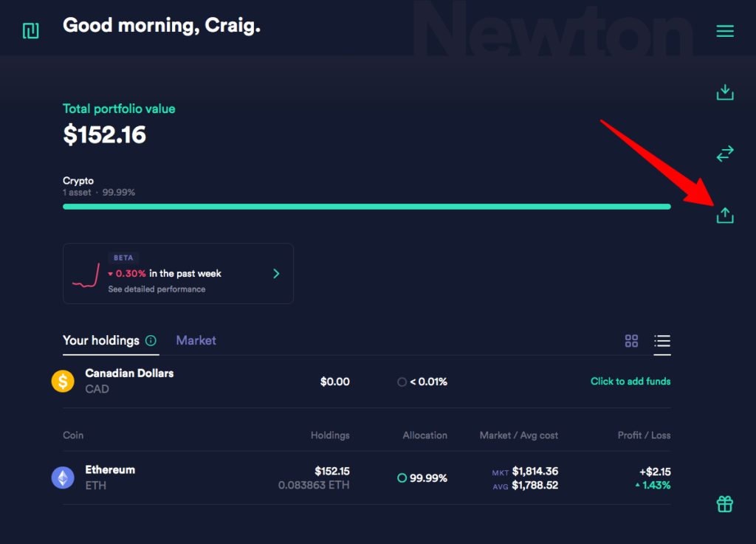This screenshot has width=756, height=544.
Task: Click the Ethereum row name
Action: click(110, 469)
